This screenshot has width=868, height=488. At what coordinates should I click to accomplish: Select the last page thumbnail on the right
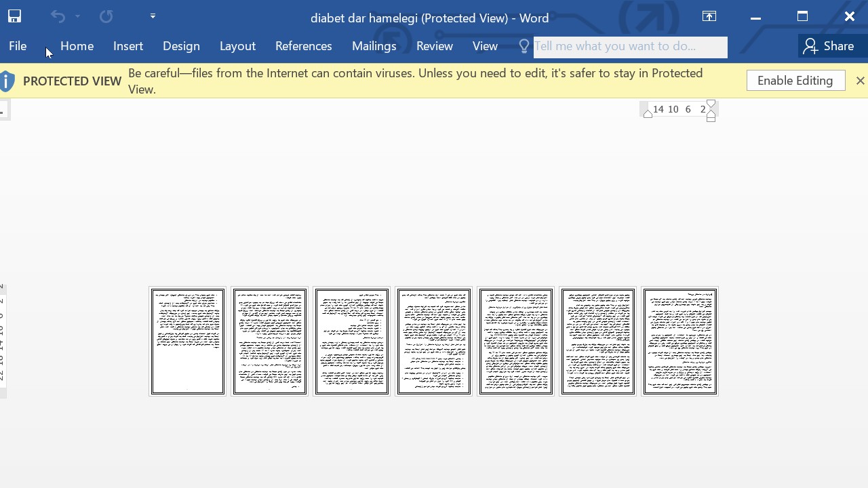[679, 341]
